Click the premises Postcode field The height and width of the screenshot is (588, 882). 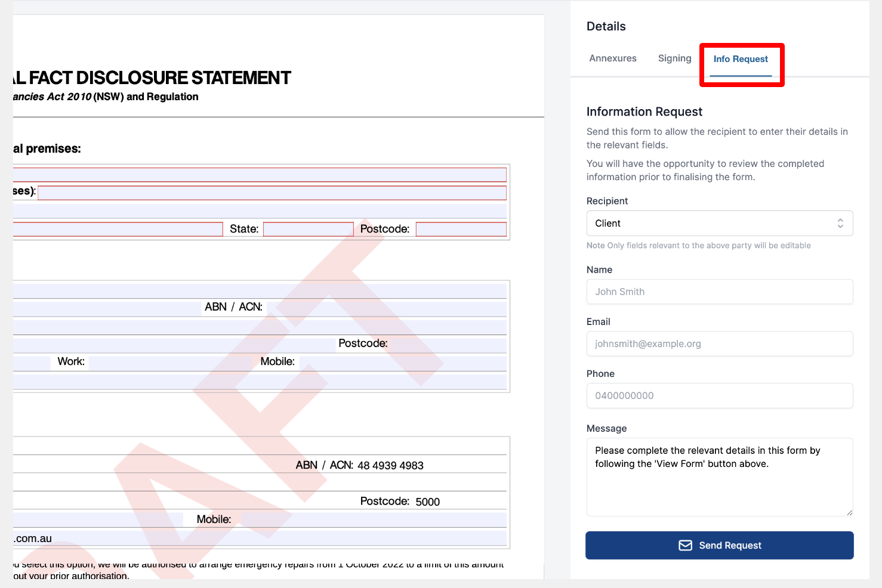pyautogui.click(x=461, y=229)
